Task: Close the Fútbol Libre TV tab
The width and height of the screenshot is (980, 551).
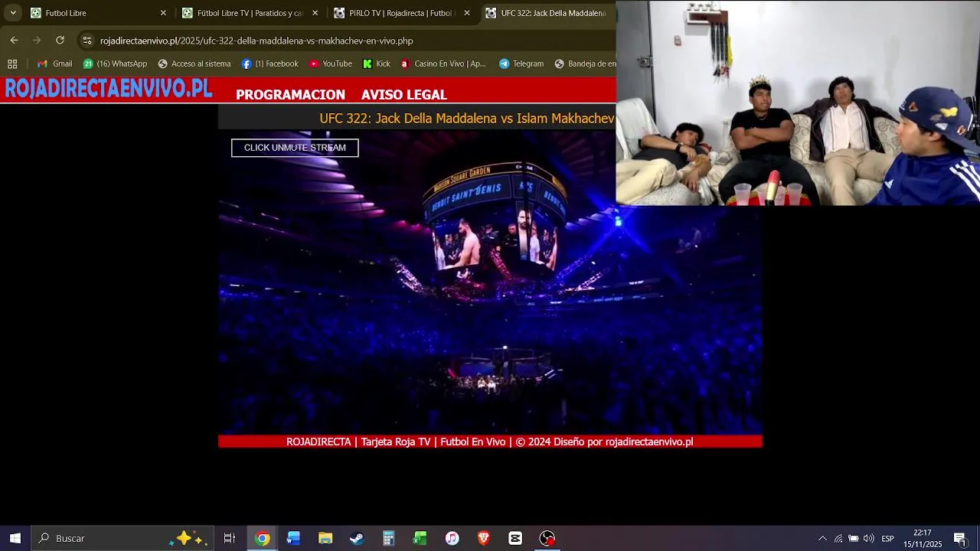Action: pyautogui.click(x=315, y=13)
